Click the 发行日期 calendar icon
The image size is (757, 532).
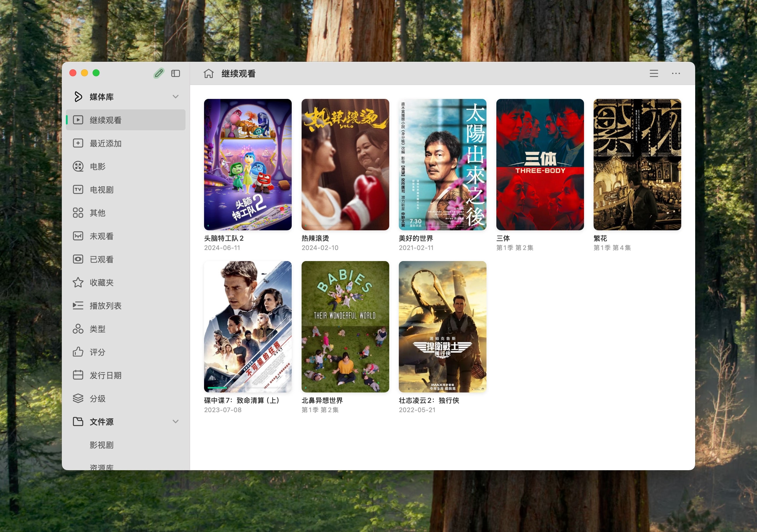[x=78, y=375]
